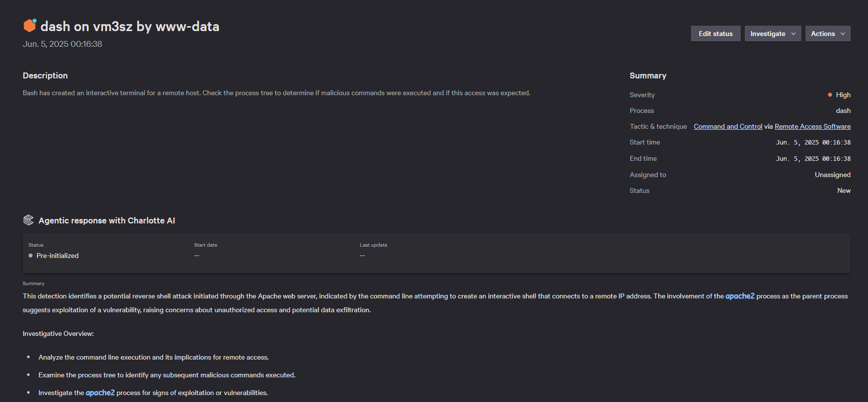The image size is (868, 402).
Task: Click the New status value
Action: point(844,190)
